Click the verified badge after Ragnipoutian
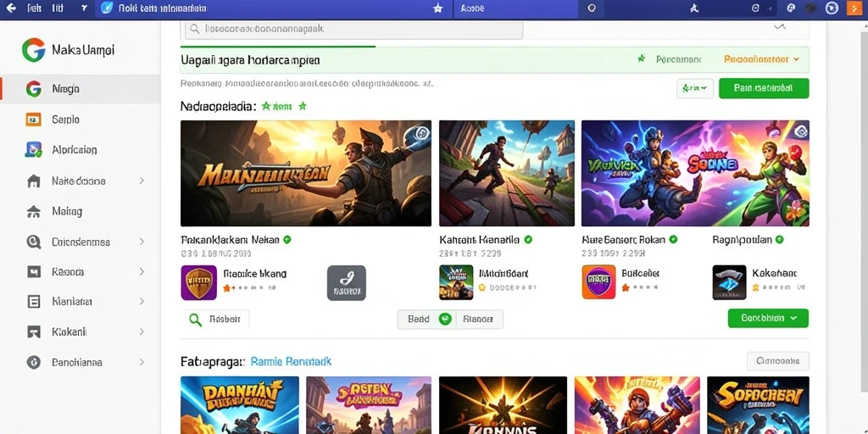This screenshot has height=434, width=868. 780,240
